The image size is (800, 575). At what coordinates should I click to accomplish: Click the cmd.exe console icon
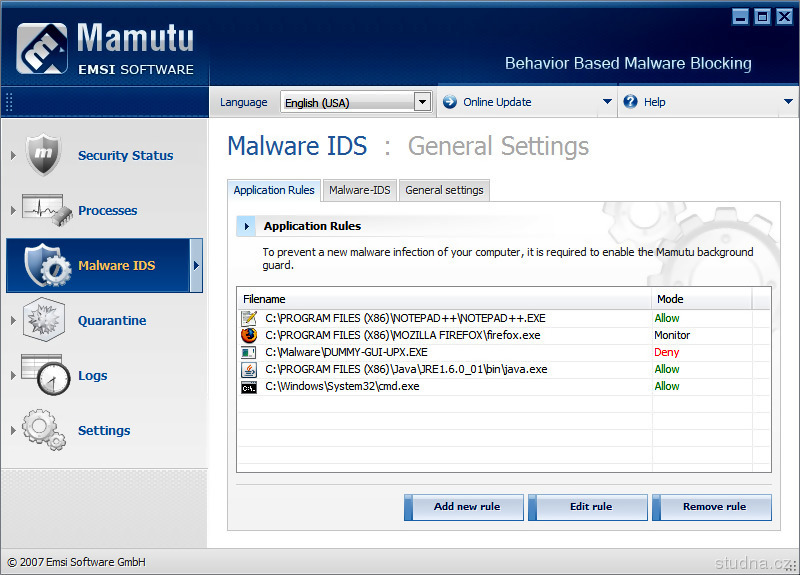click(x=249, y=386)
